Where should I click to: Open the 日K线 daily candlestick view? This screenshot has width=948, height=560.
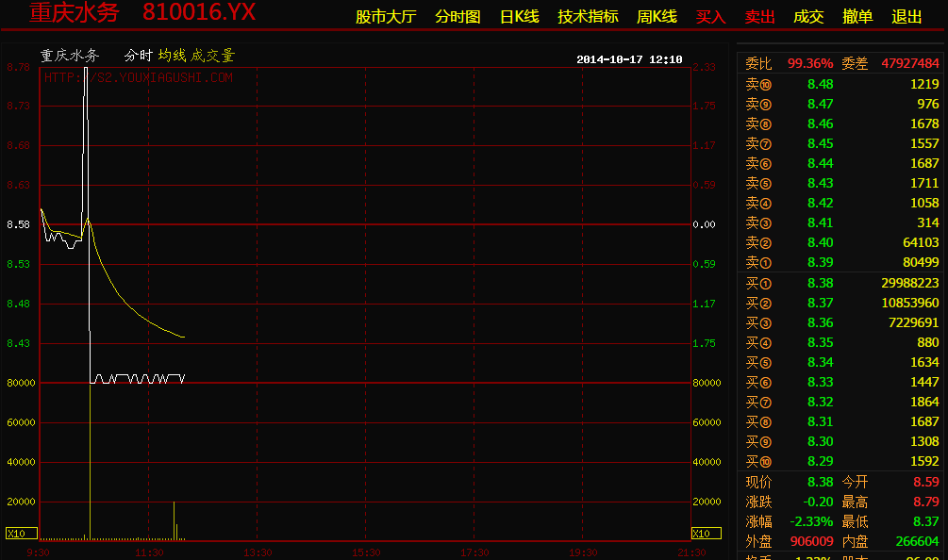(x=519, y=17)
